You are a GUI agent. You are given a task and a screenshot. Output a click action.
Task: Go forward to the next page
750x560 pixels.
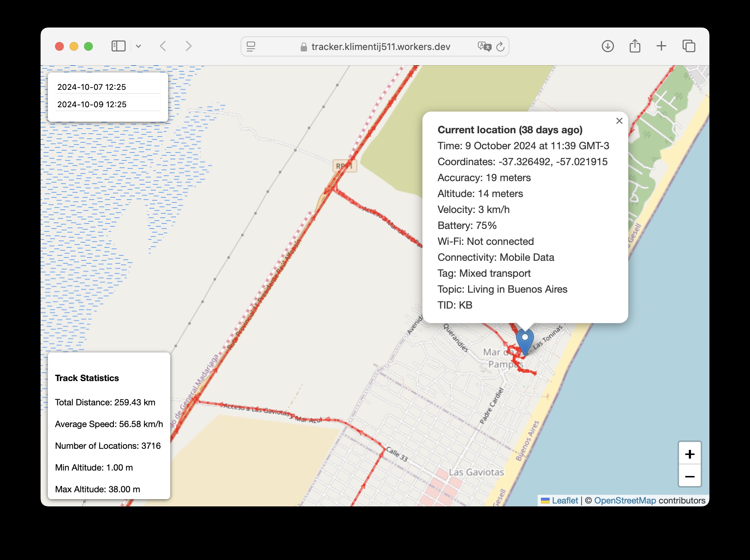[x=188, y=46]
